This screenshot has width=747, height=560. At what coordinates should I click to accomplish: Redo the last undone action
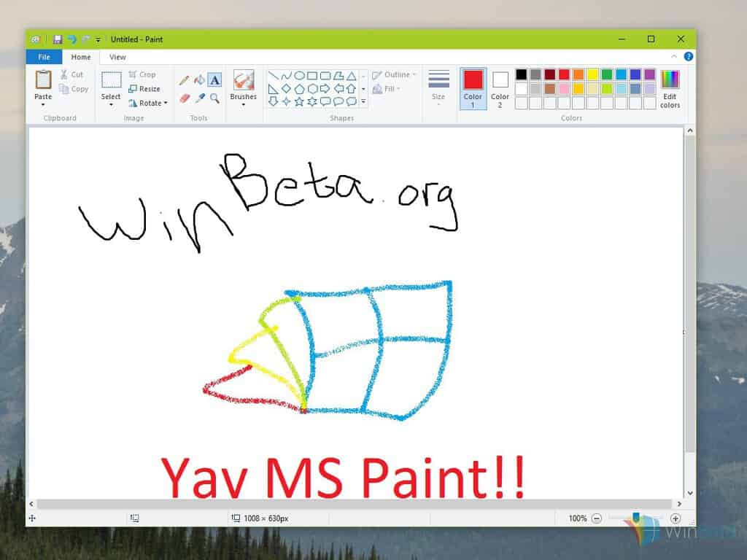click(86, 39)
